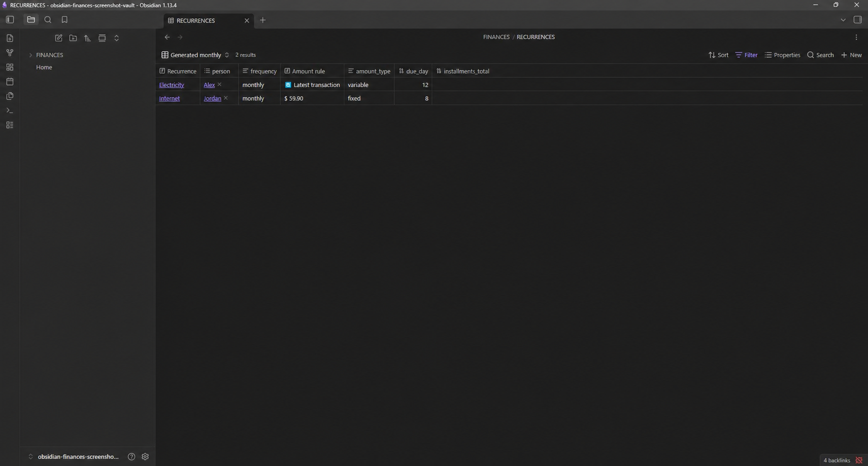Image resolution: width=868 pixels, height=466 pixels.
Task: Click the amount_type column header
Action: [369, 71]
